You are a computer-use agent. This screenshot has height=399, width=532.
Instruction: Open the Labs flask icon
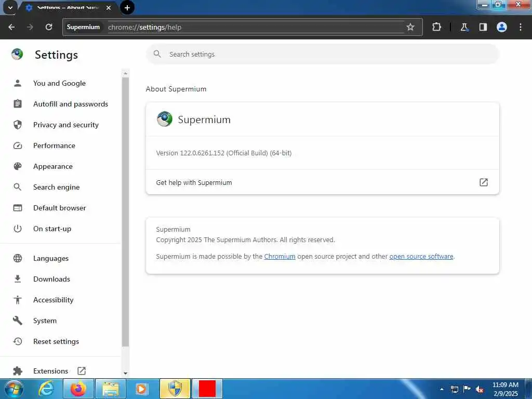pos(464,27)
